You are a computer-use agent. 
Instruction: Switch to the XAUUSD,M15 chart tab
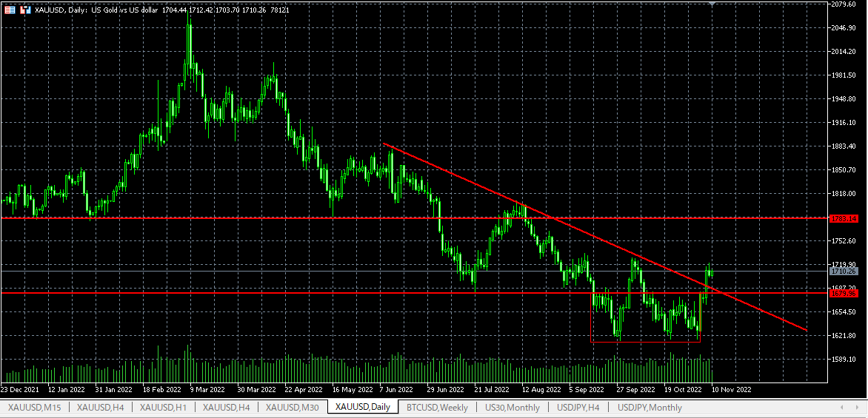tap(35, 408)
